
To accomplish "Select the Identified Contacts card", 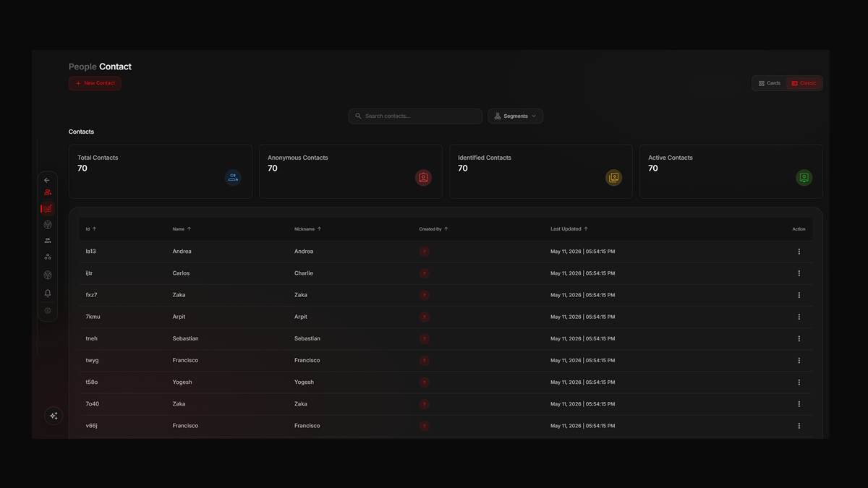I will 541,171.
